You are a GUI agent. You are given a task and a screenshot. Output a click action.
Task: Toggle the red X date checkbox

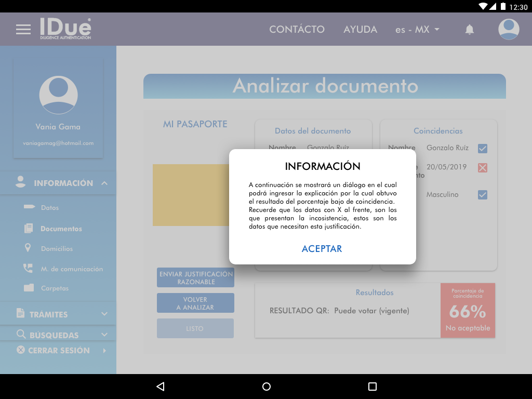coord(482,168)
